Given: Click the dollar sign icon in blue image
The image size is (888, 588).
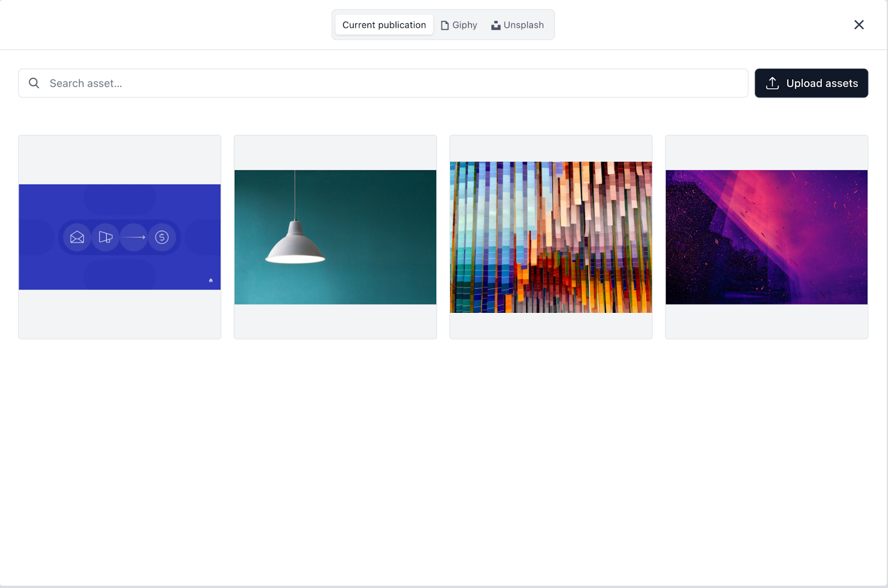Looking at the screenshot, I should (162, 237).
